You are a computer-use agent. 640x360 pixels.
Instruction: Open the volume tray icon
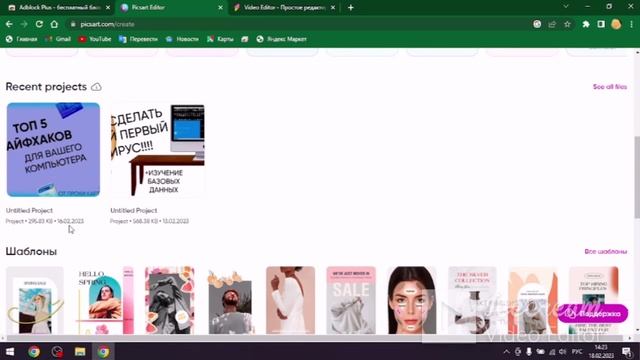click(563, 351)
